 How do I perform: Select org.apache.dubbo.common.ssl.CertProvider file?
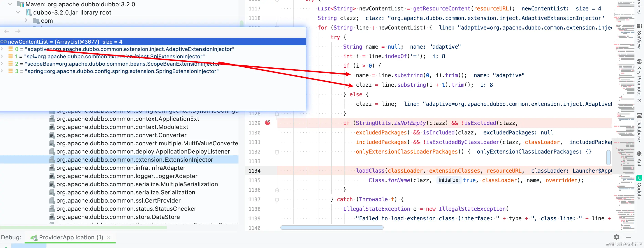118,200
